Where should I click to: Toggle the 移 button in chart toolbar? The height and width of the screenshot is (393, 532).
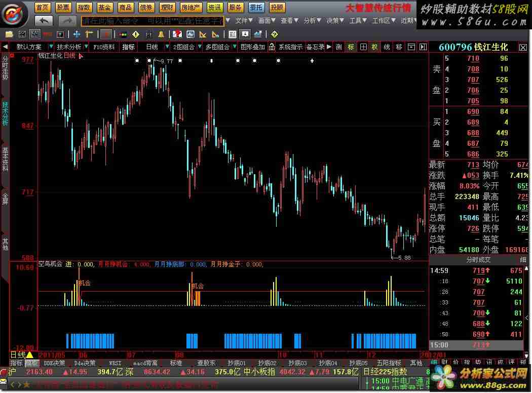399,47
